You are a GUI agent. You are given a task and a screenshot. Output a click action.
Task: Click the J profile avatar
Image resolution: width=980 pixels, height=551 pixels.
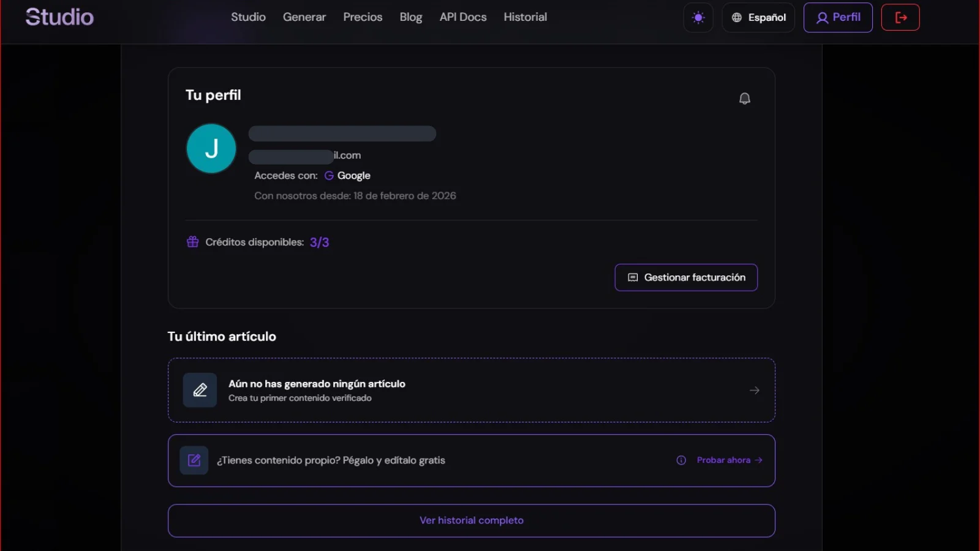211,149
